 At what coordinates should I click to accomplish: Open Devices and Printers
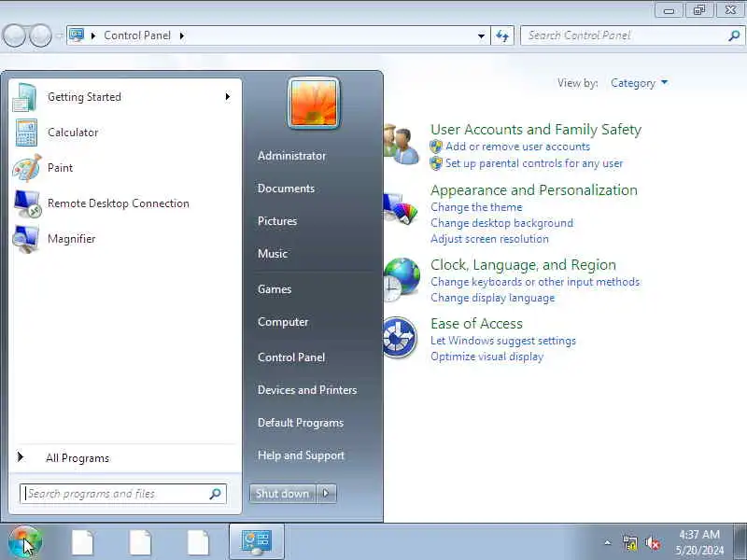(307, 390)
